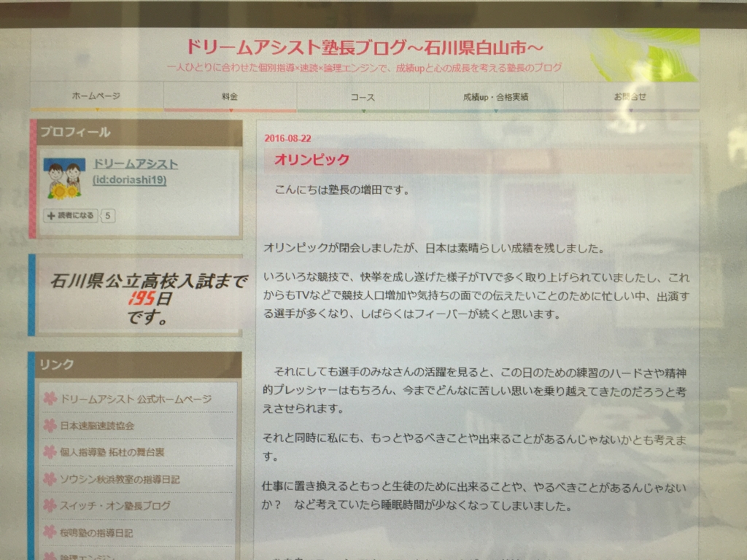
Task: Click flower icon beside 日本速脳速読協会 link
Action: coord(48,425)
